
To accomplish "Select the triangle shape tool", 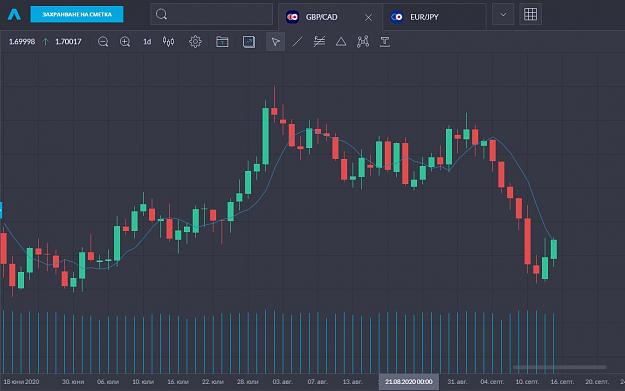I will tap(341, 41).
